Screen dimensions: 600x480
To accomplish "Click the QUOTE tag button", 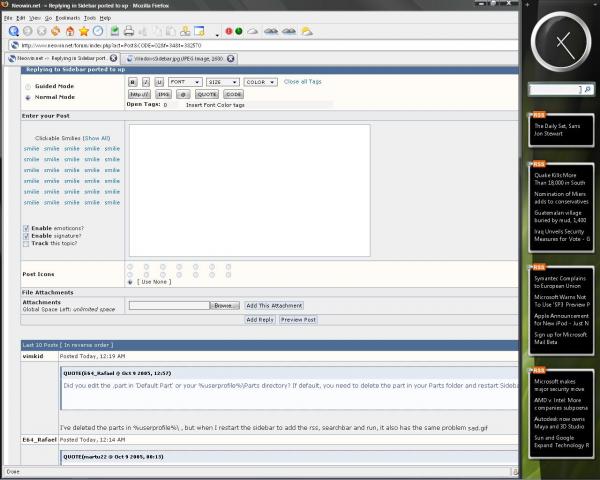I will (x=207, y=94).
